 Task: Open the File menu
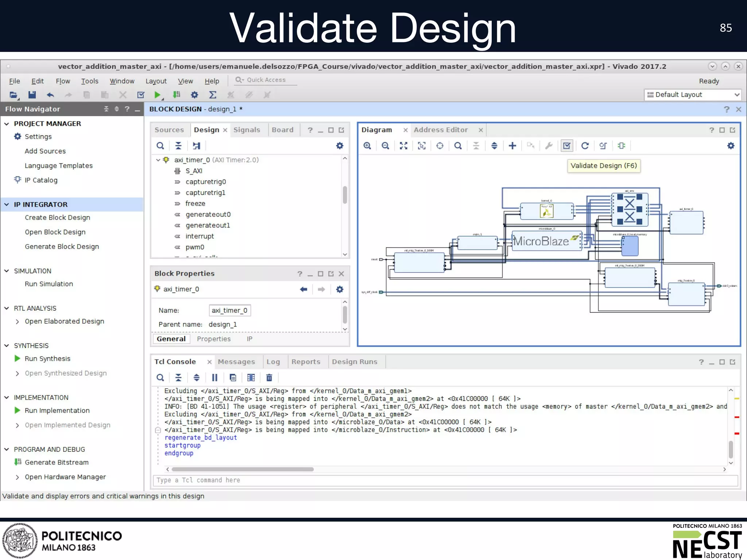click(x=15, y=81)
